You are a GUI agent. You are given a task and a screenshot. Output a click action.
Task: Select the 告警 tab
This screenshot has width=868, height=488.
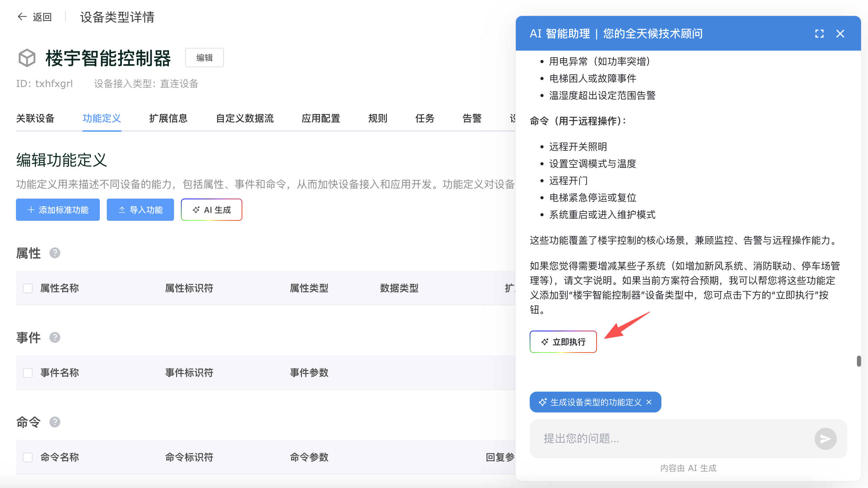pyautogui.click(x=472, y=119)
